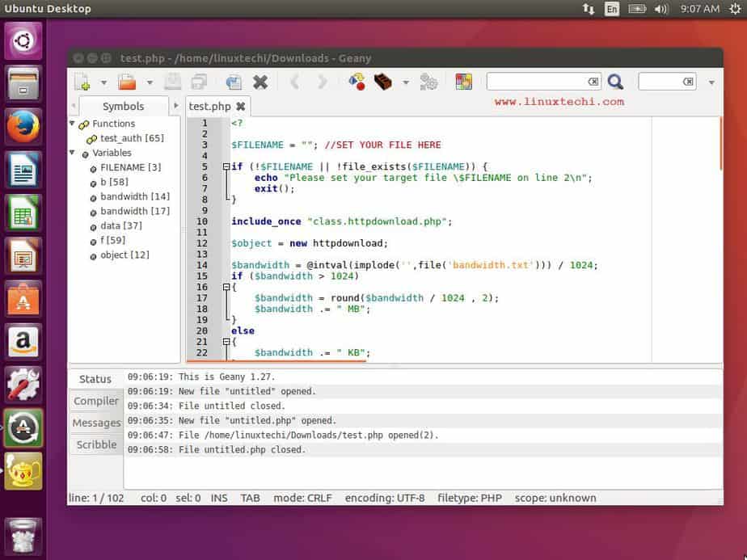The width and height of the screenshot is (747, 560).
Task: Show next sidebar tab arrow
Action: point(175,105)
